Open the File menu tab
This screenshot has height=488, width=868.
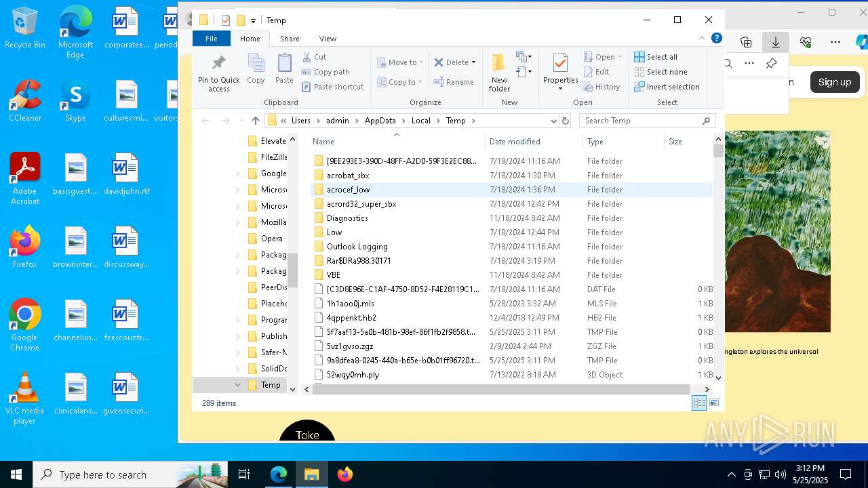[x=212, y=39]
